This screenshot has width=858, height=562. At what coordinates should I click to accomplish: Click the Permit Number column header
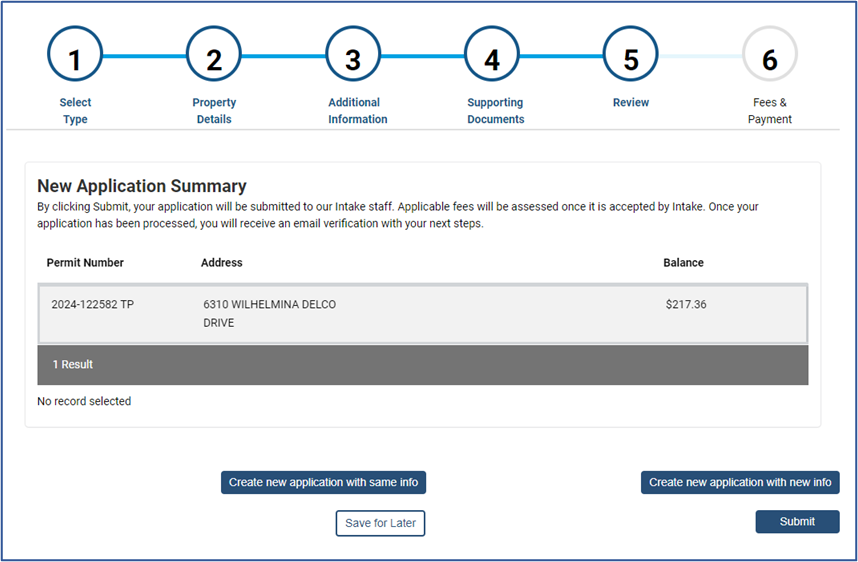point(85,263)
